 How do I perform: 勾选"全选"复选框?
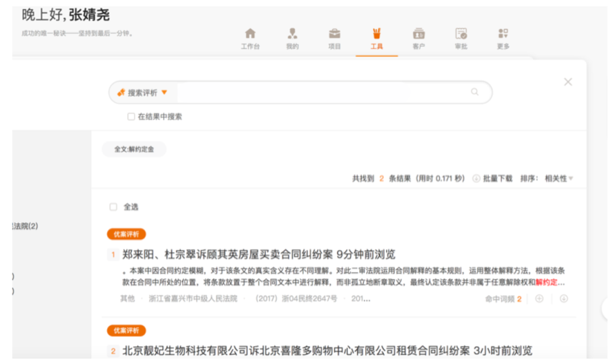[x=113, y=207]
